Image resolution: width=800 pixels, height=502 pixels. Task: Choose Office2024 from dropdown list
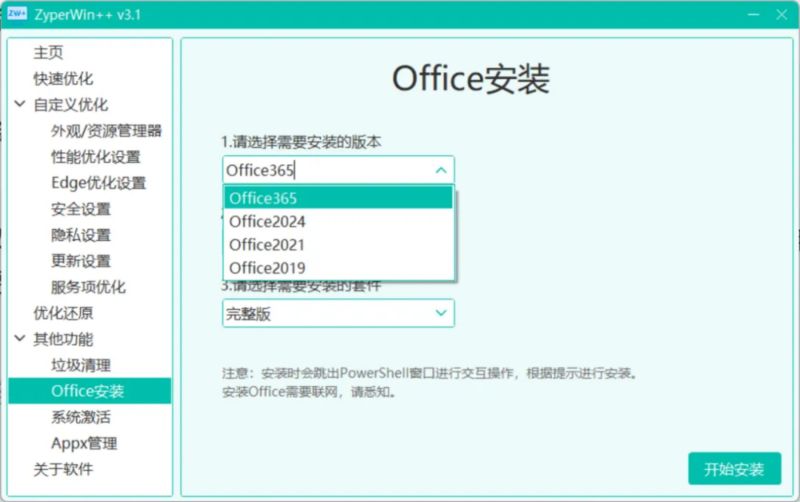(338, 221)
